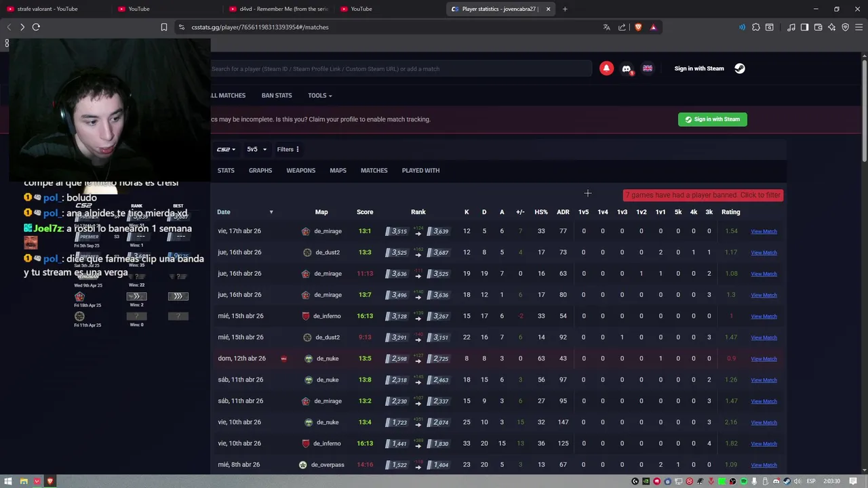The image size is (868, 488).
Task: Open Brave Rewards triangle icon
Action: point(653,27)
